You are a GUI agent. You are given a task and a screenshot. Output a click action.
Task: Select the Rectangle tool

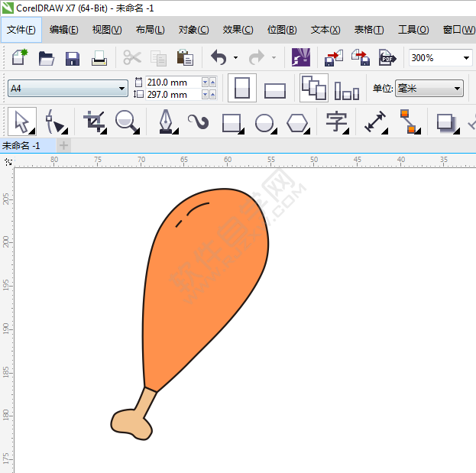(x=231, y=122)
